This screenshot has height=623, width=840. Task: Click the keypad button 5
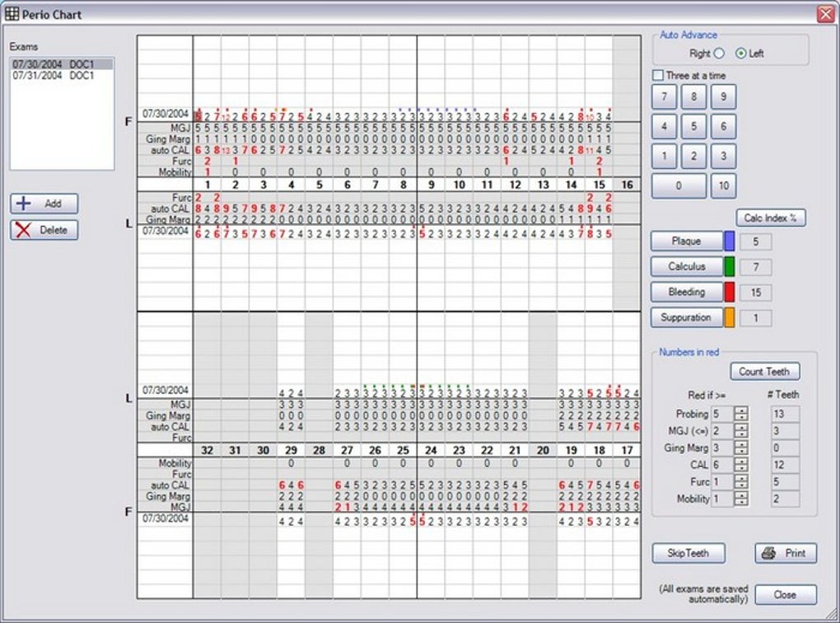coord(693,127)
